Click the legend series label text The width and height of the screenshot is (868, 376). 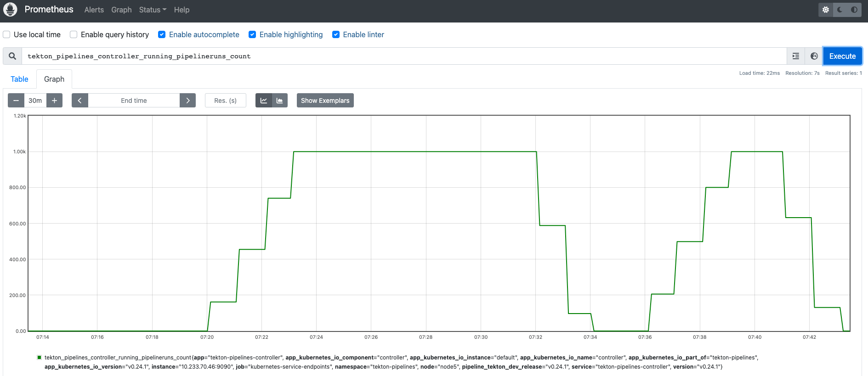click(x=401, y=362)
